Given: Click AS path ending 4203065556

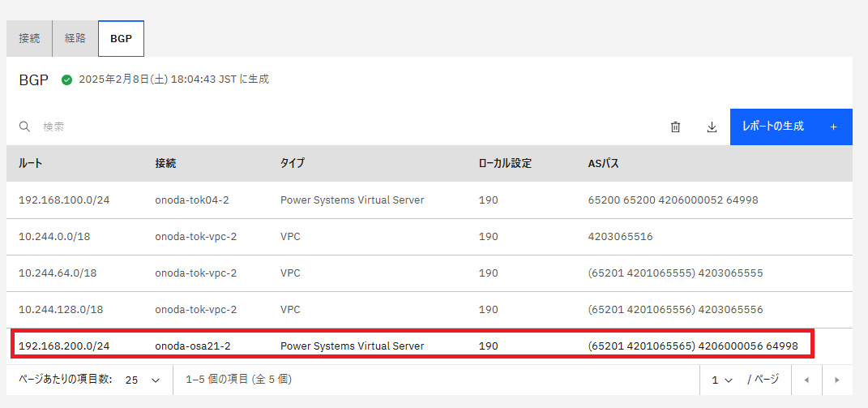Looking at the screenshot, I should tap(675, 309).
